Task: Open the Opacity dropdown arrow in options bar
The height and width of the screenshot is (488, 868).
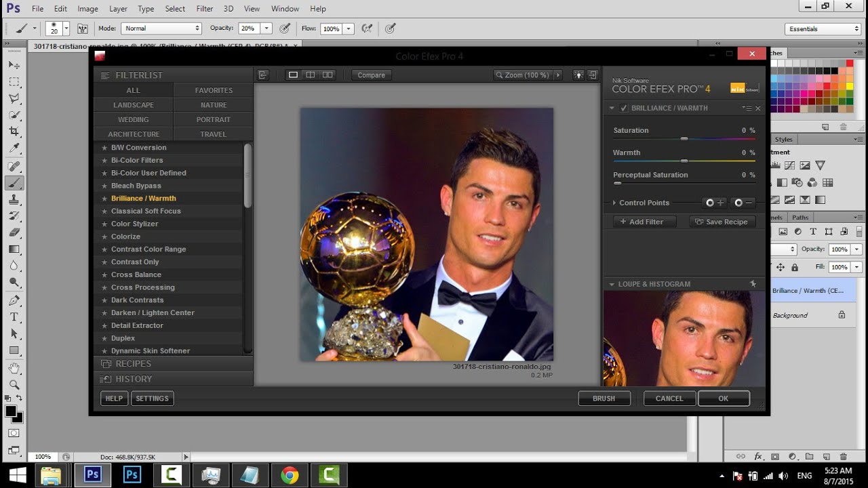Action: pyautogui.click(x=267, y=28)
